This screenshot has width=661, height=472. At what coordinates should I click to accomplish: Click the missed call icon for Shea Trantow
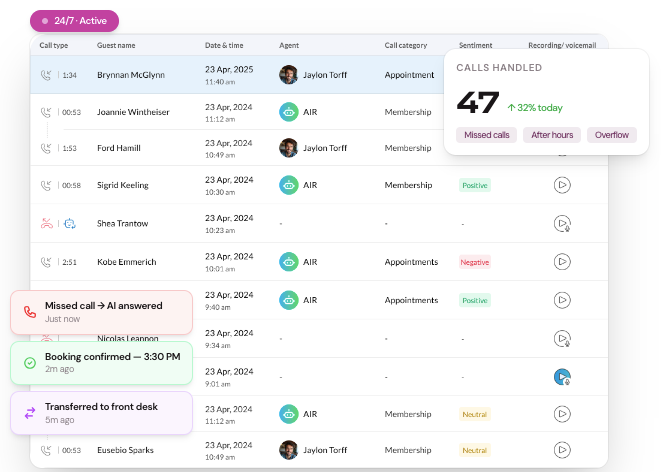click(x=46, y=223)
